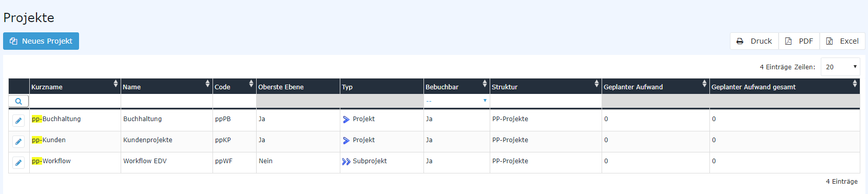Click the Projekt arrow icon in Kundenprojekte row

point(346,141)
